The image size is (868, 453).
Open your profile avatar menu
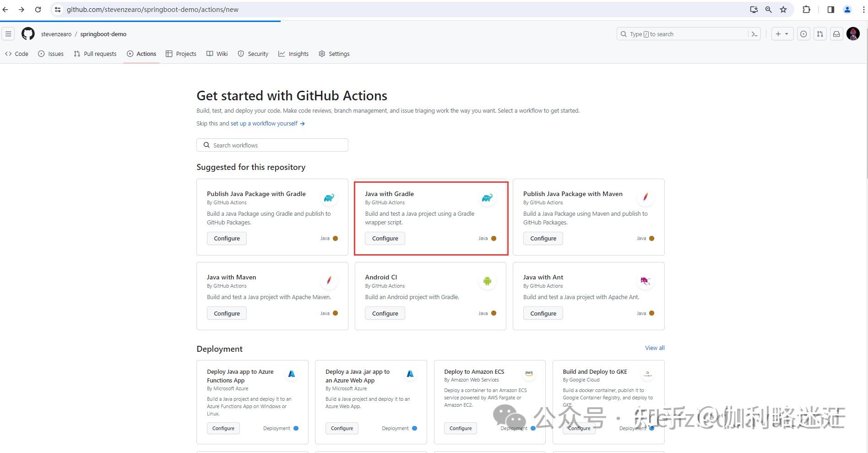pos(853,33)
